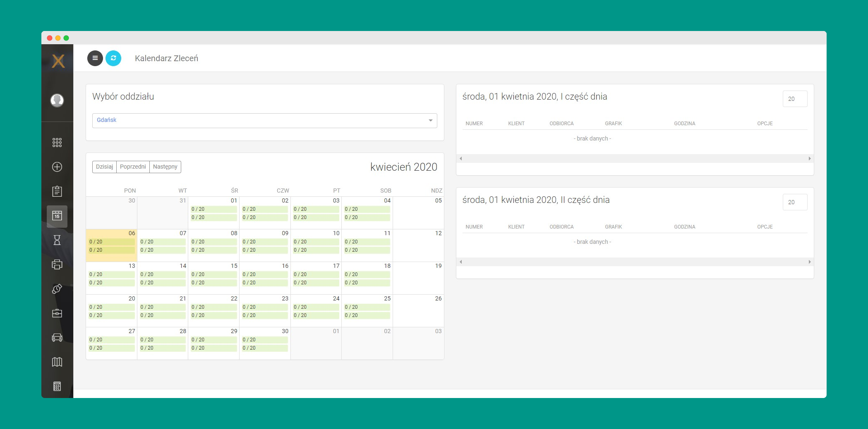This screenshot has width=868, height=429.
Task: Minimize window with yellow button
Action: click(58, 38)
